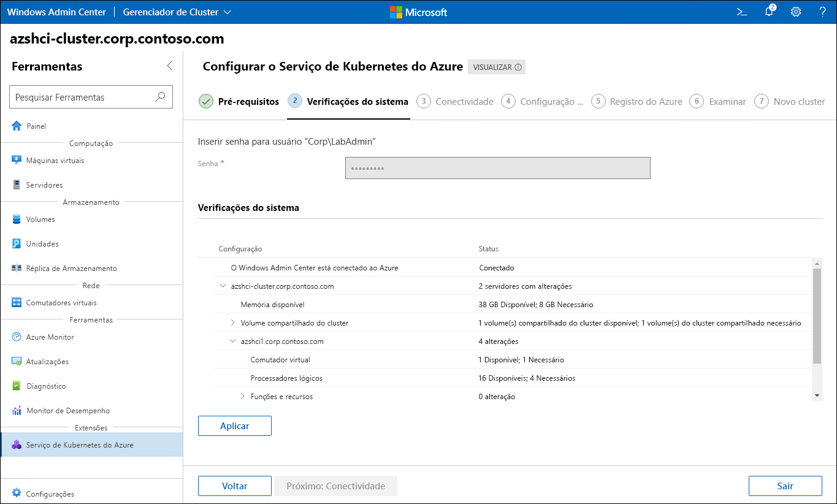The width and height of the screenshot is (837, 504).
Task: Collapse the azshci-cluster.corp.contoso.com row
Action: point(223,286)
